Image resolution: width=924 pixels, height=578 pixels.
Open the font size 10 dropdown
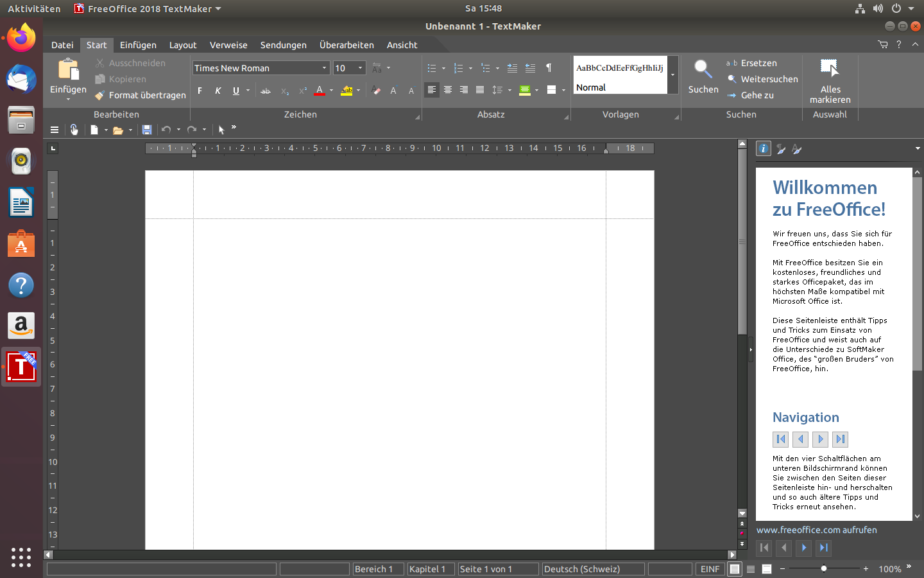point(360,68)
